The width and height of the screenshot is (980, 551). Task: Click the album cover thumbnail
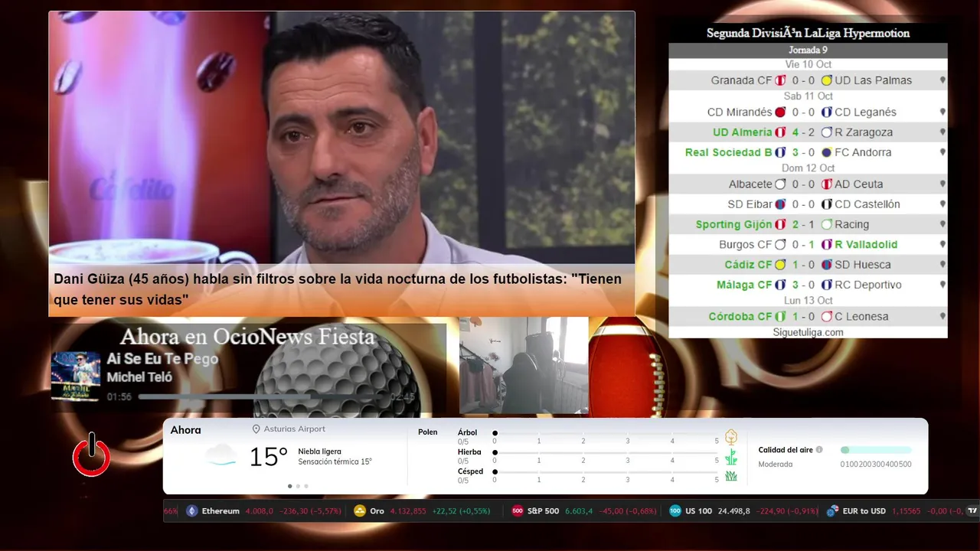76,376
